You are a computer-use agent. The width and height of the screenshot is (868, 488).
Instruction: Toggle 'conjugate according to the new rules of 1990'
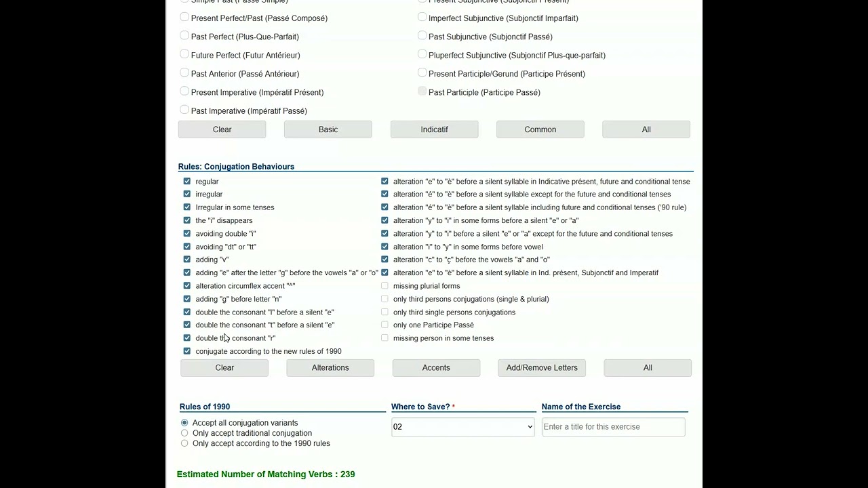[x=187, y=351]
